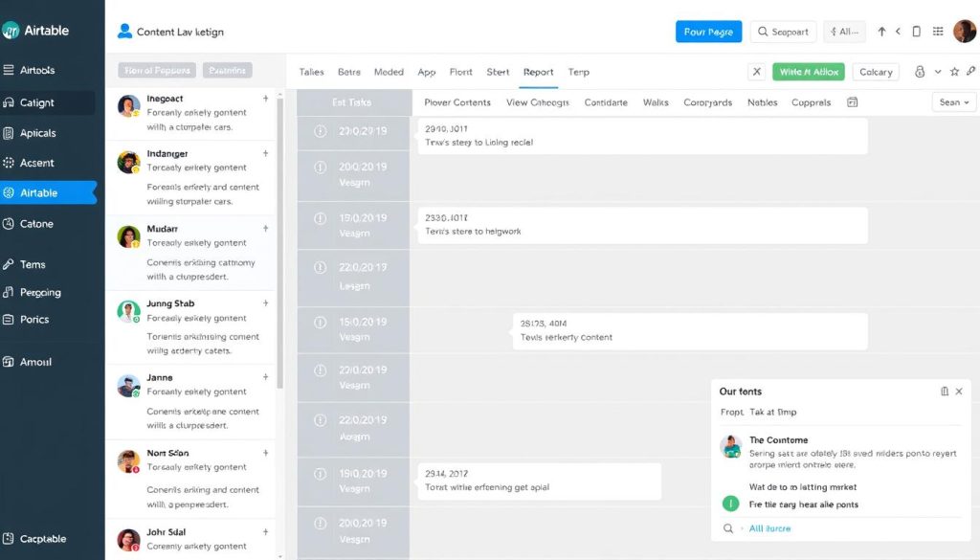Click the Colcary button
The height and width of the screenshot is (560, 980).
tap(876, 72)
